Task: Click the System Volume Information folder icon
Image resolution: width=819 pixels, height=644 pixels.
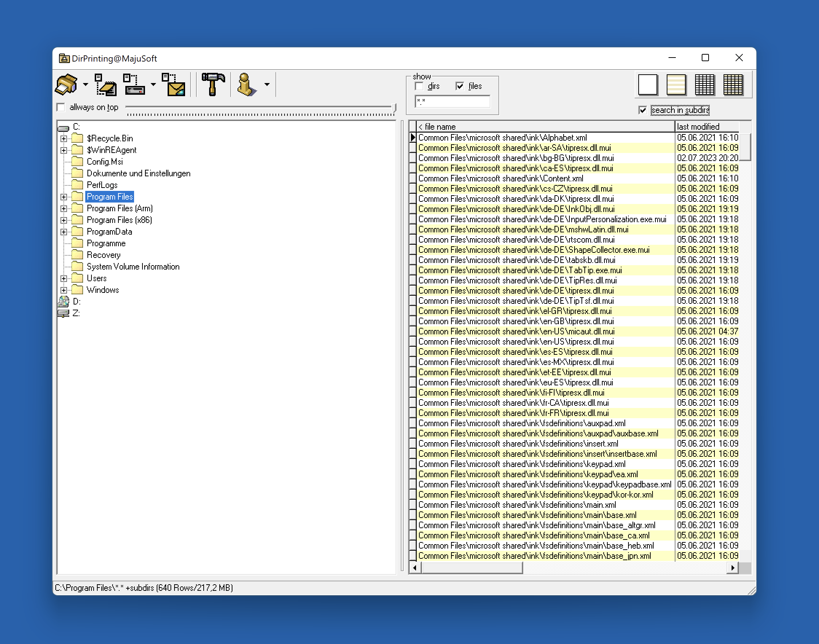Action: (77, 266)
